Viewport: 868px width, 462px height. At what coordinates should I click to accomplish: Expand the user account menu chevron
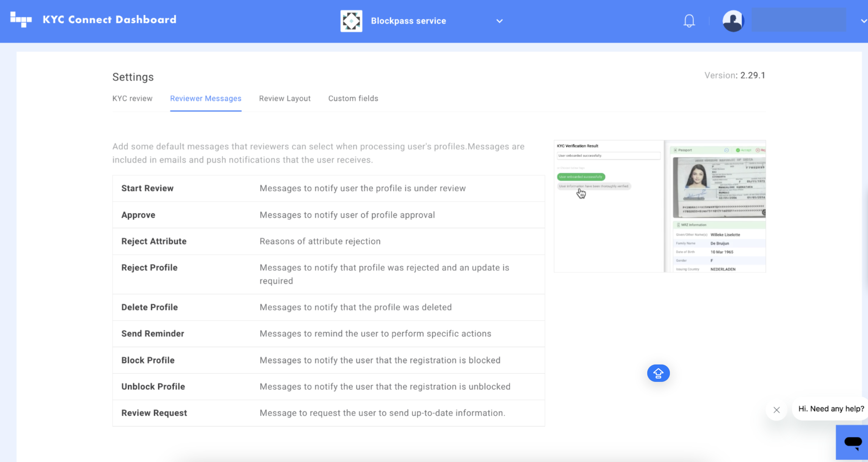(863, 21)
